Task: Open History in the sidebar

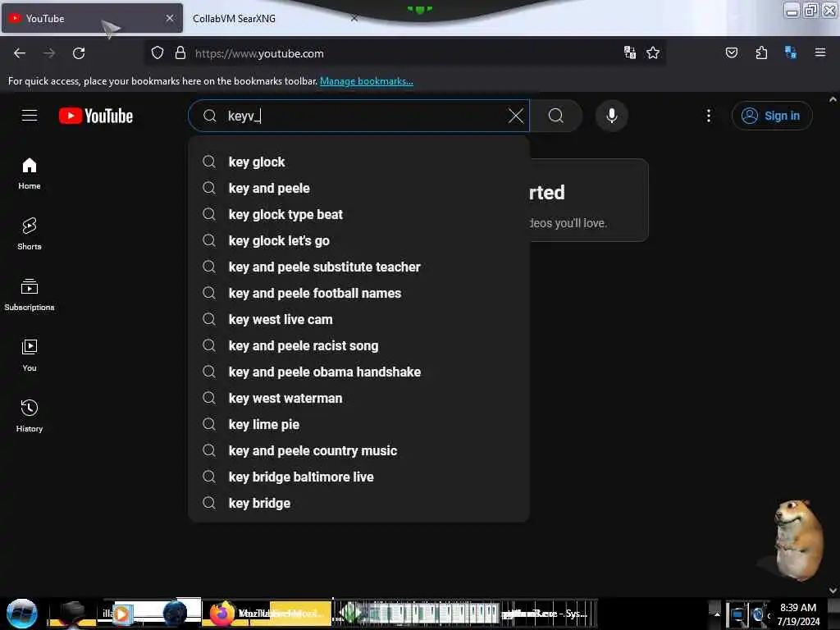Action: pyautogui.click(x=30, y=416)
